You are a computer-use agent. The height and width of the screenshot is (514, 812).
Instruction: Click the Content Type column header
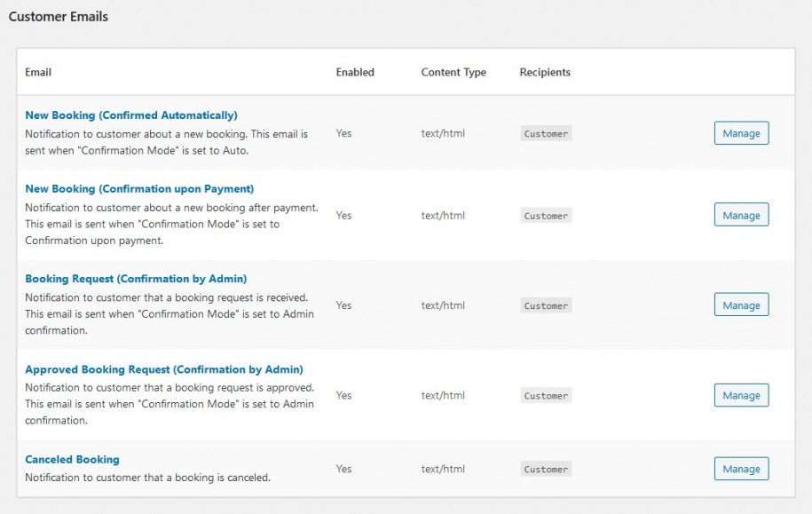click(453, 72)
